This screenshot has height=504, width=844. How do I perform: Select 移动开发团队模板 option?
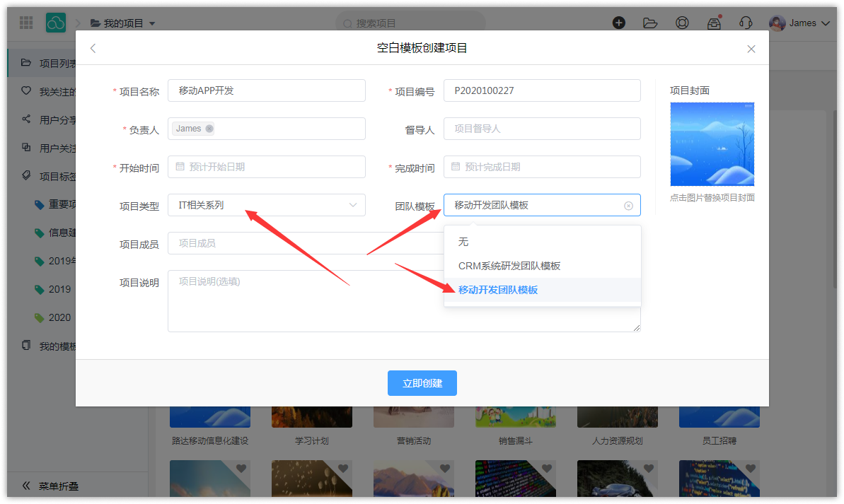[x=498, y=290]
